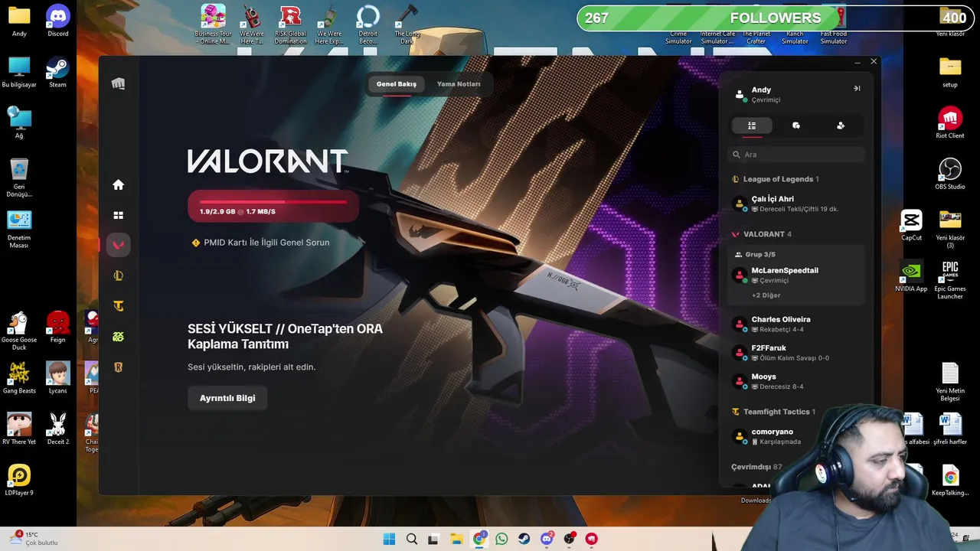Open Denetim Masası desktop icon
Image resolution: width=980 pixels, height=551 pixels.
[x=19, y=229]
